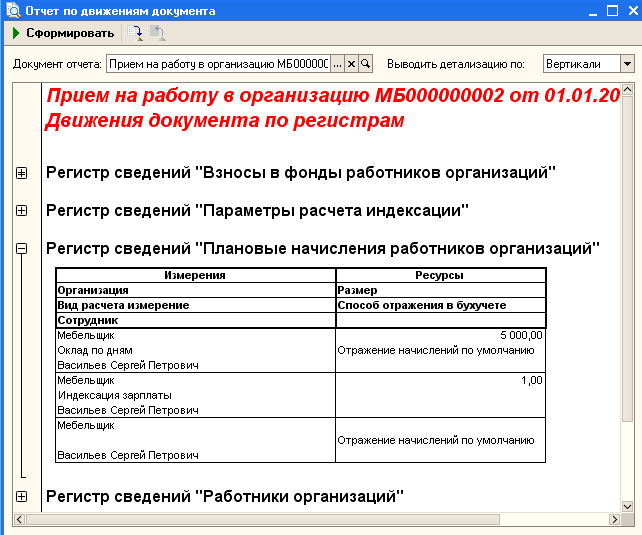Image resolution: width=642 pixels, height=535 pixels.
Task: Open the Выводить детализацию по dropdown
Action: (x=627, y=64)
